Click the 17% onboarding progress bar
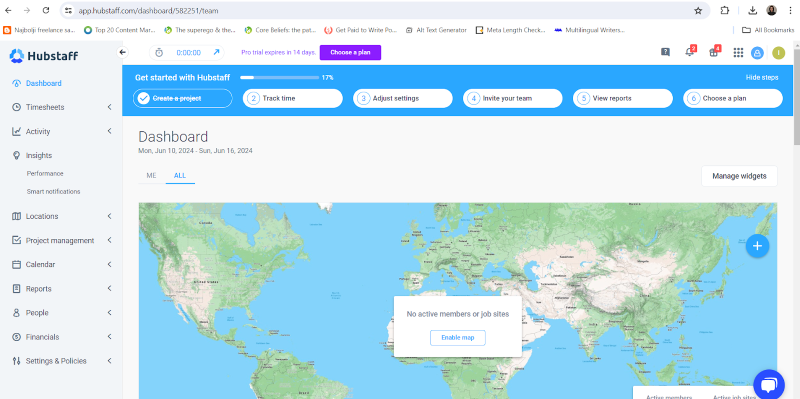The image size is (800, 399). 280,78
